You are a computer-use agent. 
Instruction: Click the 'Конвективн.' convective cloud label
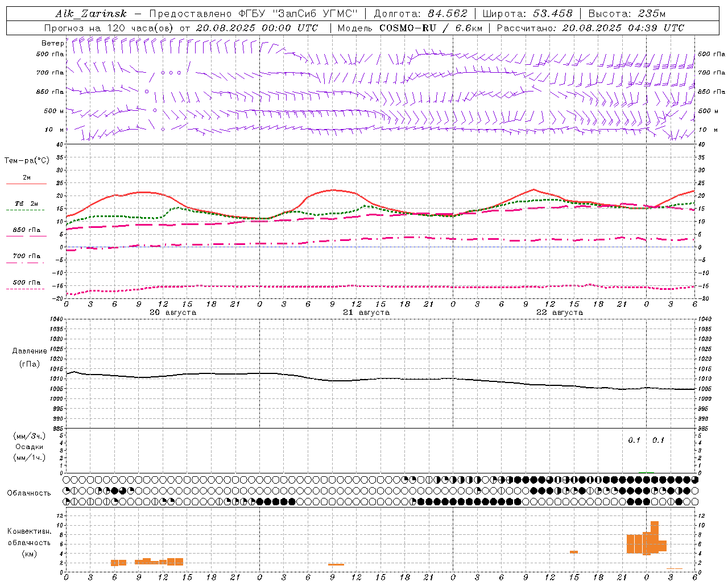pos(29,531)
